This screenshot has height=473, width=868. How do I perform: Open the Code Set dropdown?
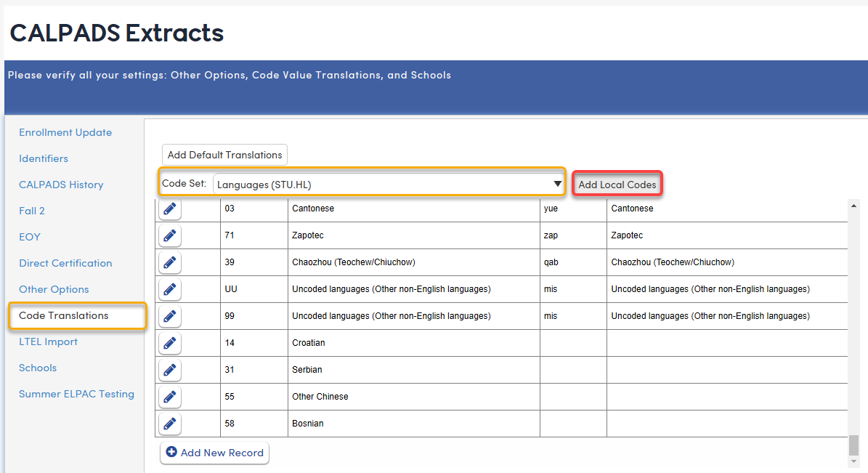point(388,185)
